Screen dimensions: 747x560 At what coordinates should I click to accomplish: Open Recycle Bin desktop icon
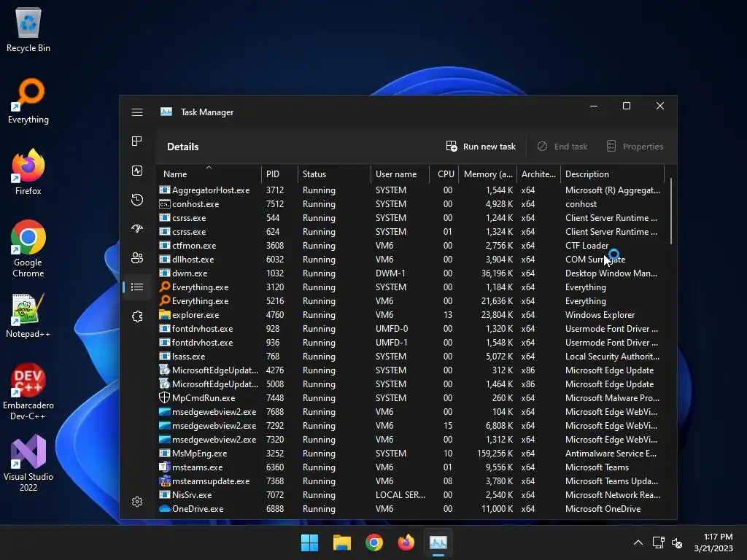point(28,29)
